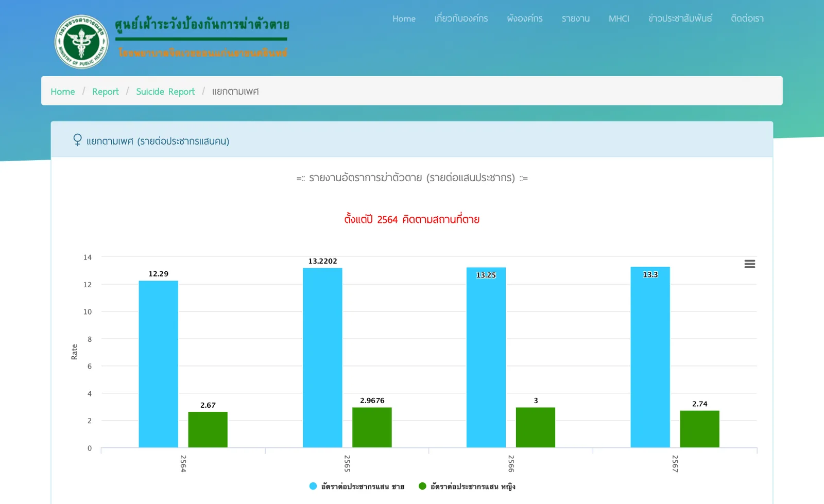
Task: Select the blue bar for year 2566
Action: click(x=486, y=357)
